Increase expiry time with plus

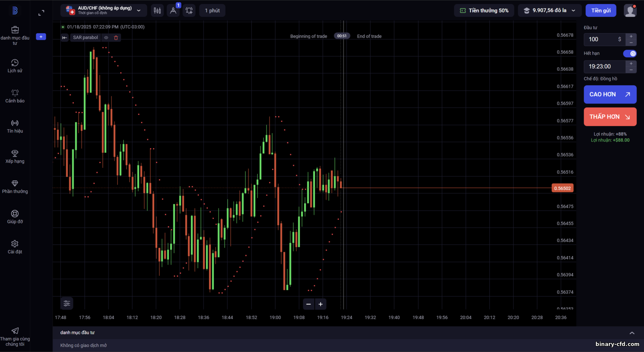click(631, 64)
